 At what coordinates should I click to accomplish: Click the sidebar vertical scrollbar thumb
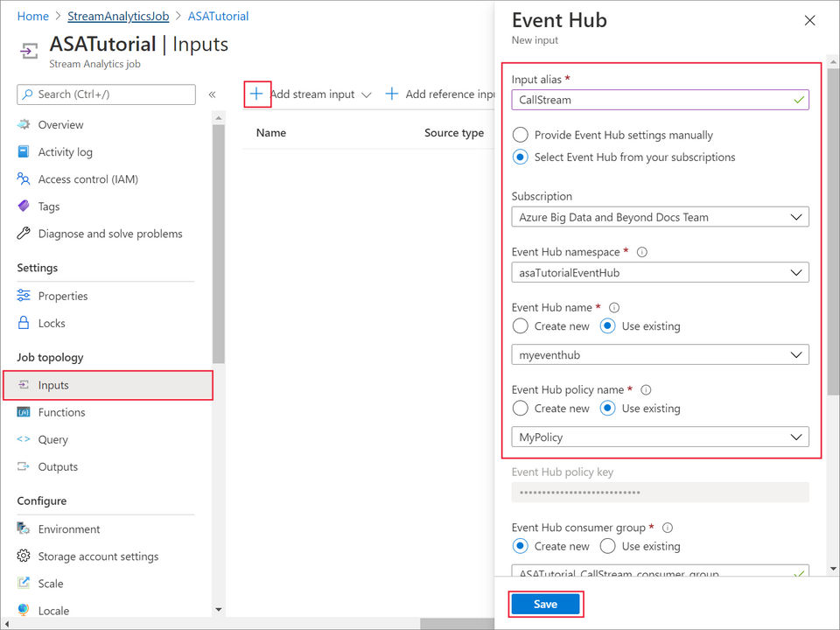pos(218,244)
